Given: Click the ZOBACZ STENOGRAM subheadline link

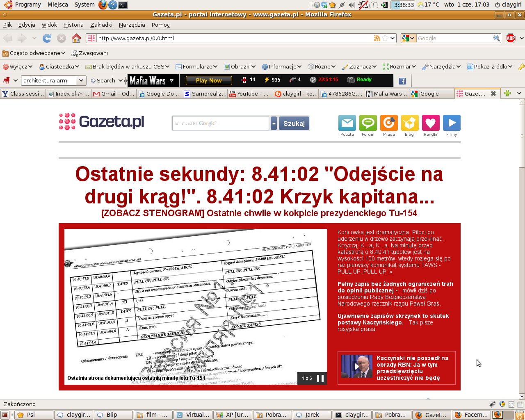Looking at the screenshot, I should [x=259, y=213].
